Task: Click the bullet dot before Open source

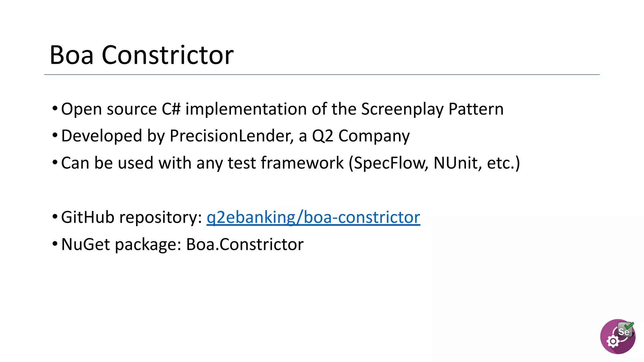Action: click(55, 109)
